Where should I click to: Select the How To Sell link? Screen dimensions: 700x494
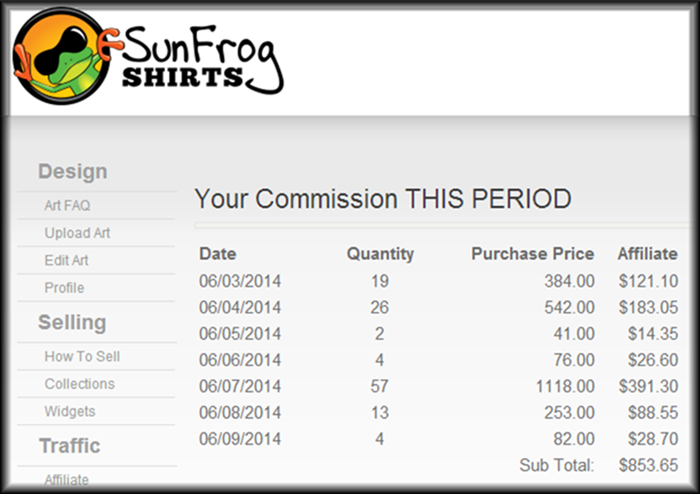(x=82, y=357)
